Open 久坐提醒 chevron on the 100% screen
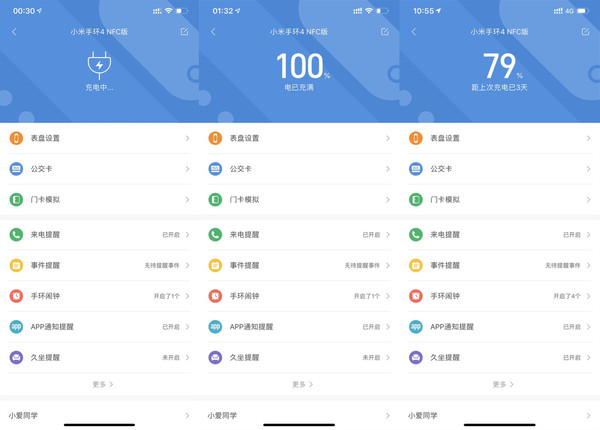This screenshot has width=600, height=430. pos(388,357)
